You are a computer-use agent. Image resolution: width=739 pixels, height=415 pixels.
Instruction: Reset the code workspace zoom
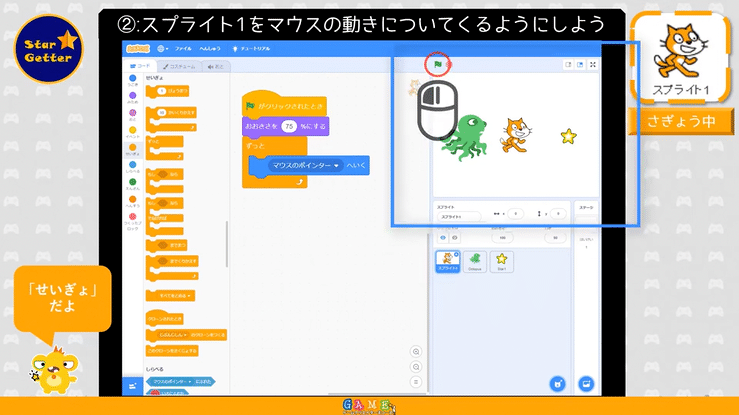416,382
